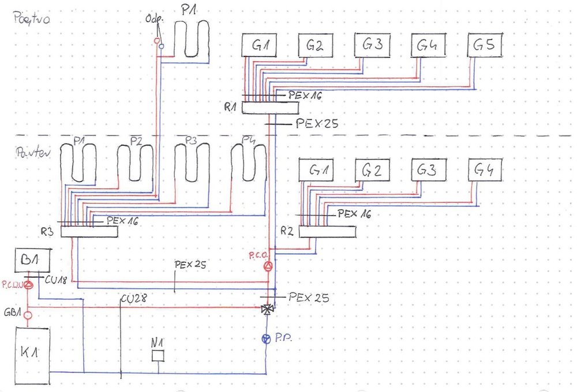Select the B1 tank box
The height and width of the screenshot is (392, 577).
(33, 260)
